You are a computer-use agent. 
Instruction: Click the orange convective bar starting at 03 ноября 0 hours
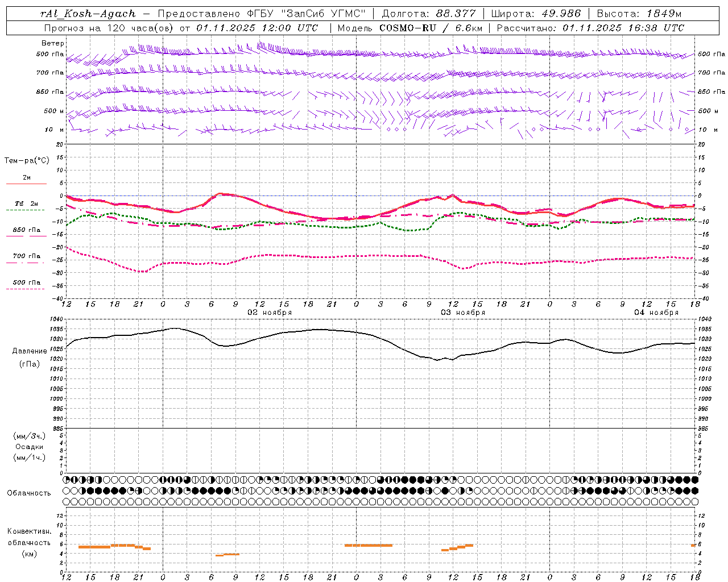(368, 545)
